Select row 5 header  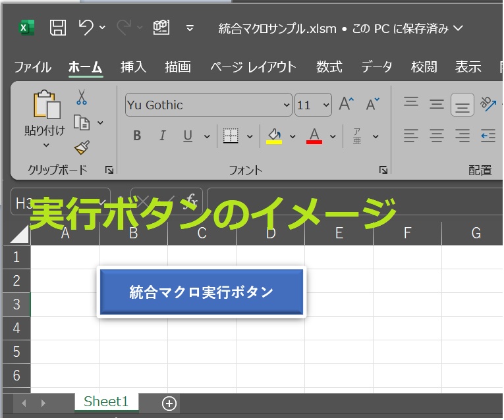(16, 352)
